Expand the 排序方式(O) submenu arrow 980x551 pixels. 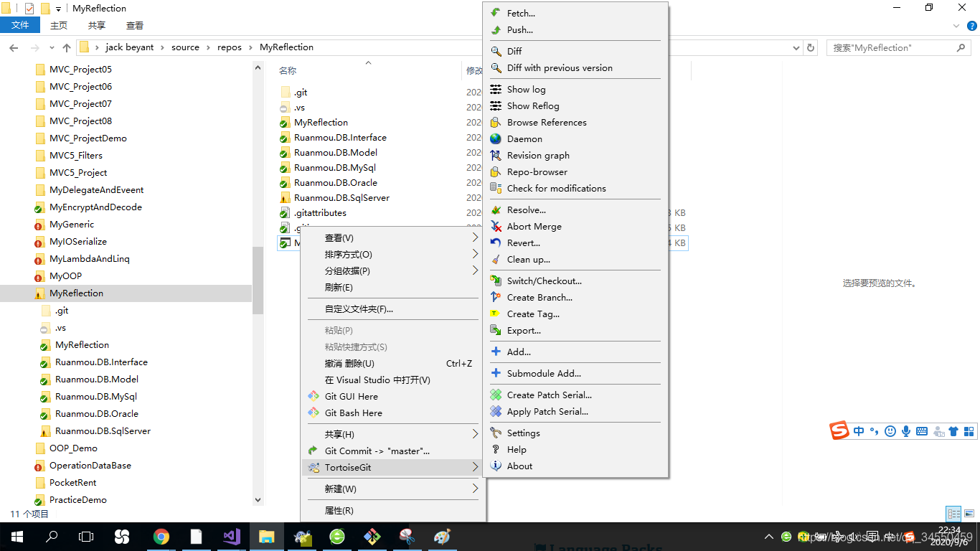[x=475, y=254]
